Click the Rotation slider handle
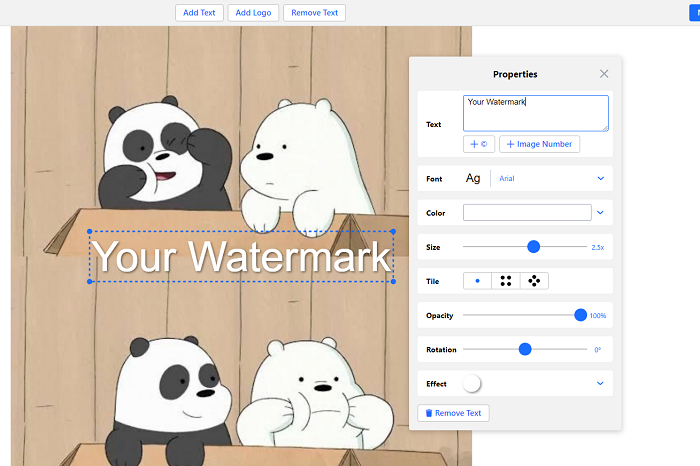The image size is (700, 466). click(x=525, y=349)
